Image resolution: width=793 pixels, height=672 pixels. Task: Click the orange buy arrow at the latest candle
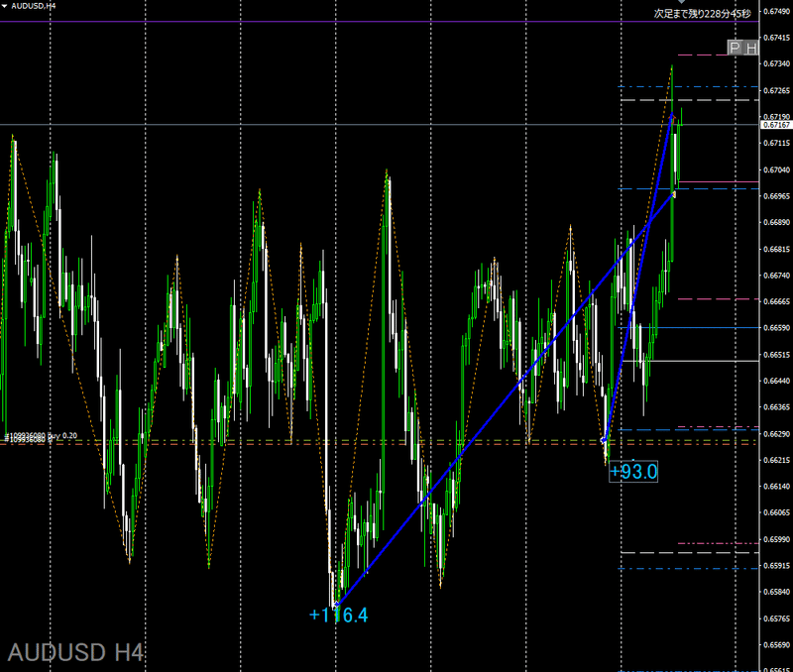(673, 117)
